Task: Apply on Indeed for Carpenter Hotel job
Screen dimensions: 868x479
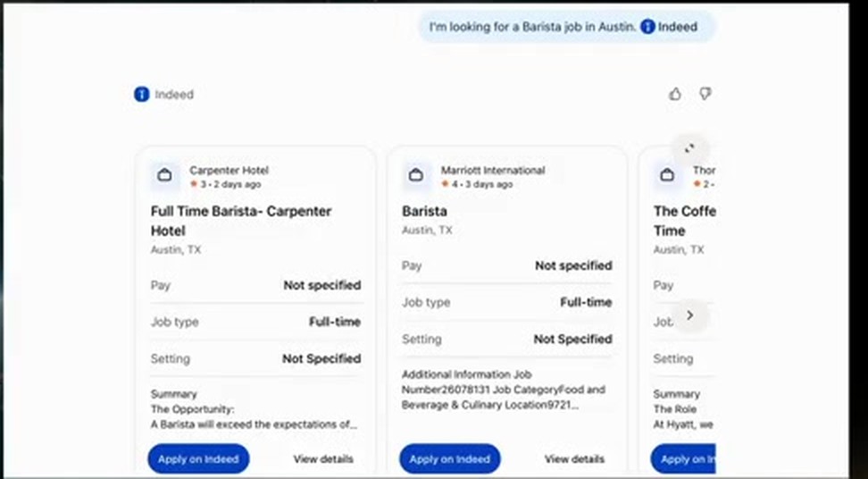Action: coord(198,459)
